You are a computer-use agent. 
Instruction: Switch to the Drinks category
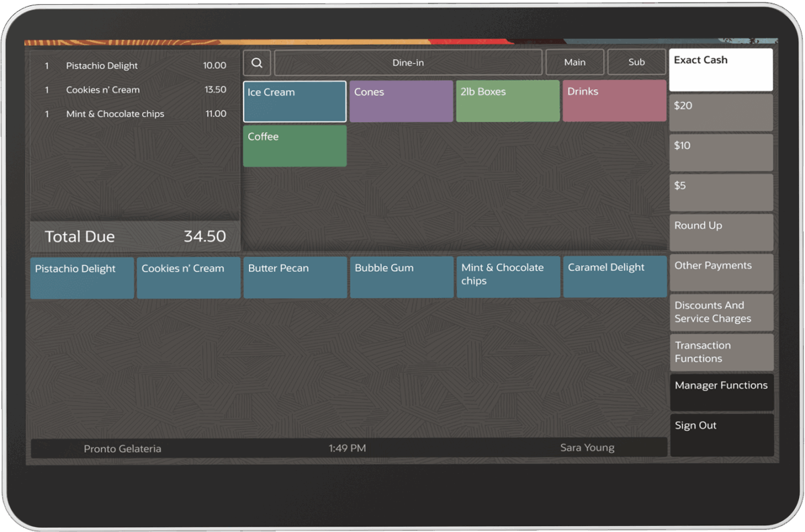coord(614,101)
